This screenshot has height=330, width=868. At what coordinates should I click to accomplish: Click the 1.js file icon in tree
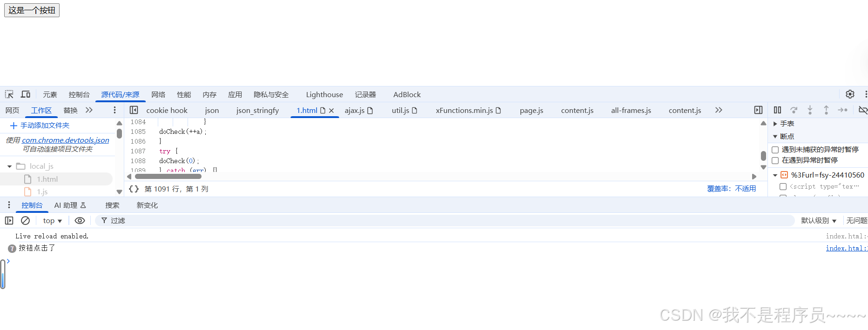pyautogui.click(x=27, y=191)
